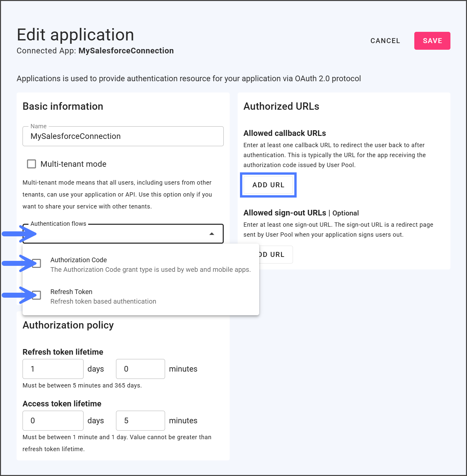This screenshot has height=476, width=467.
Task: Edit Refresh token lifetime minutes value
Action: tap(140, 369)
